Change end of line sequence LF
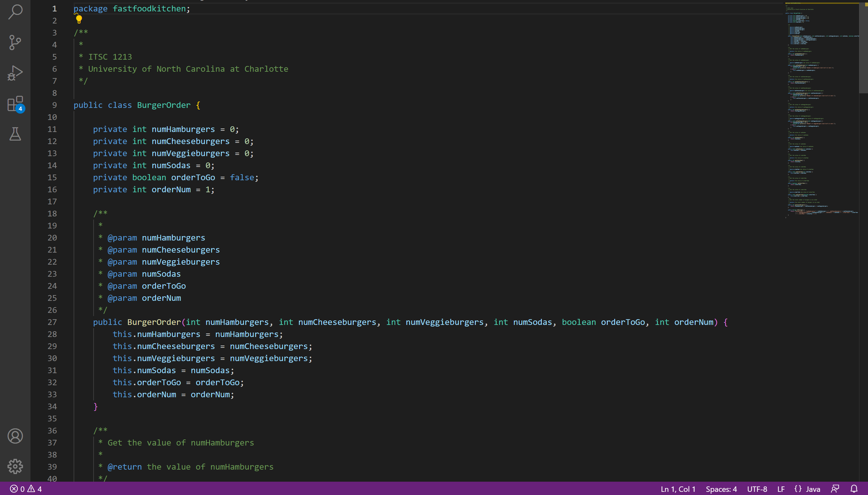The image size is (868, 495). (x=781, y=489)
